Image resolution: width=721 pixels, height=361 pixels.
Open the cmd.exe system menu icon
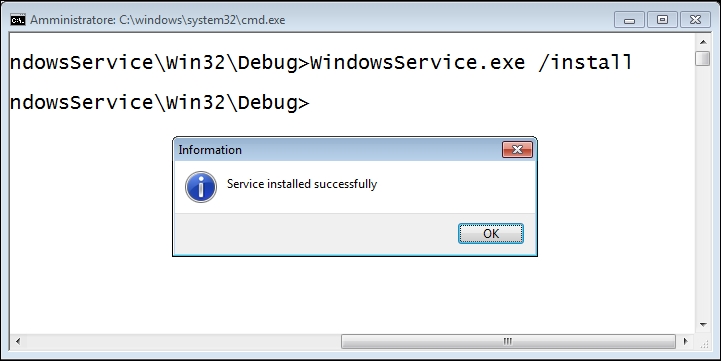(x=18, y=20)
